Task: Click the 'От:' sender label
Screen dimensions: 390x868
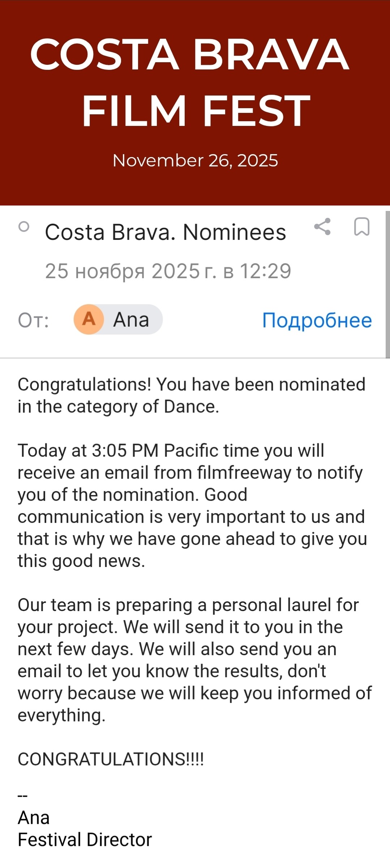Action: point(33,320)
